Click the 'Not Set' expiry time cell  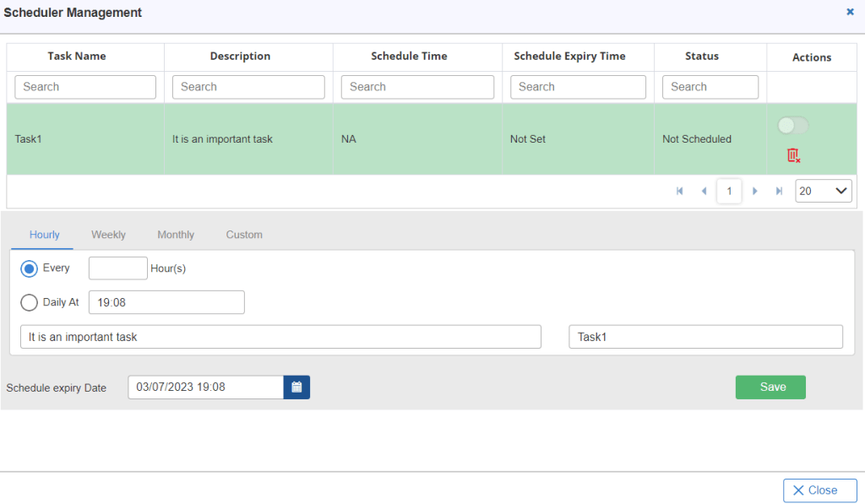578,139
